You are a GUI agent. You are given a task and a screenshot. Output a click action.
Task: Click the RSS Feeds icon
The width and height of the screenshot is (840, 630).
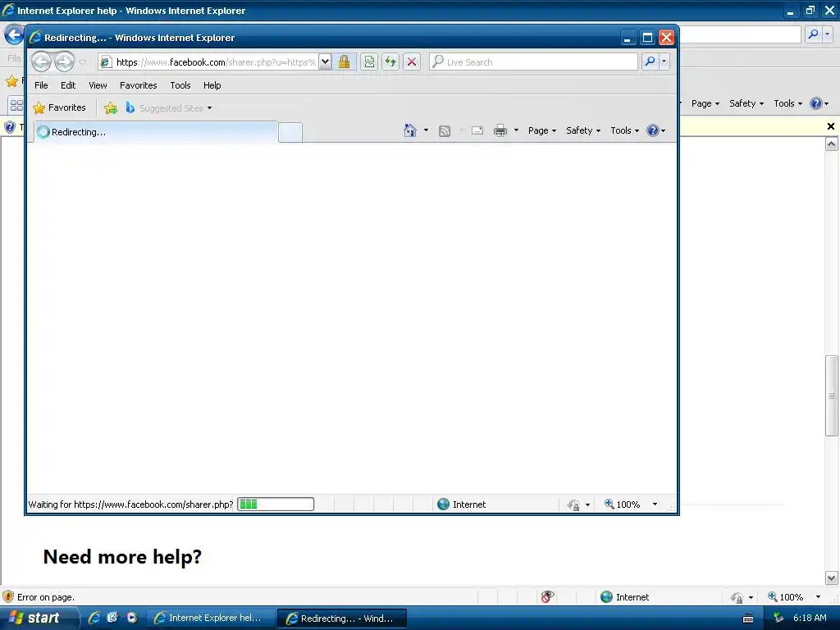click(x=445, y=130)
